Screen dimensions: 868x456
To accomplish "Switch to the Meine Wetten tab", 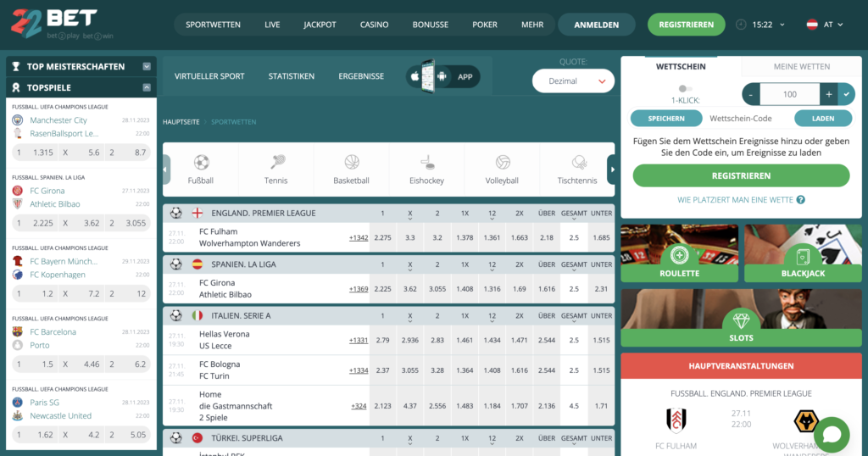I will tap(802, 66).
